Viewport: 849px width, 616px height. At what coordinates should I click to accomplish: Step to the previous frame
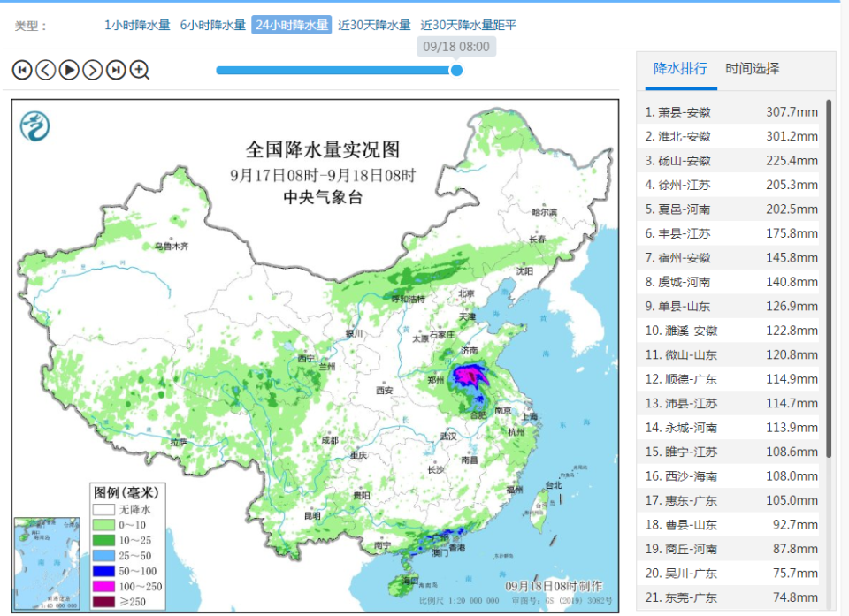(x=45, y=69)
